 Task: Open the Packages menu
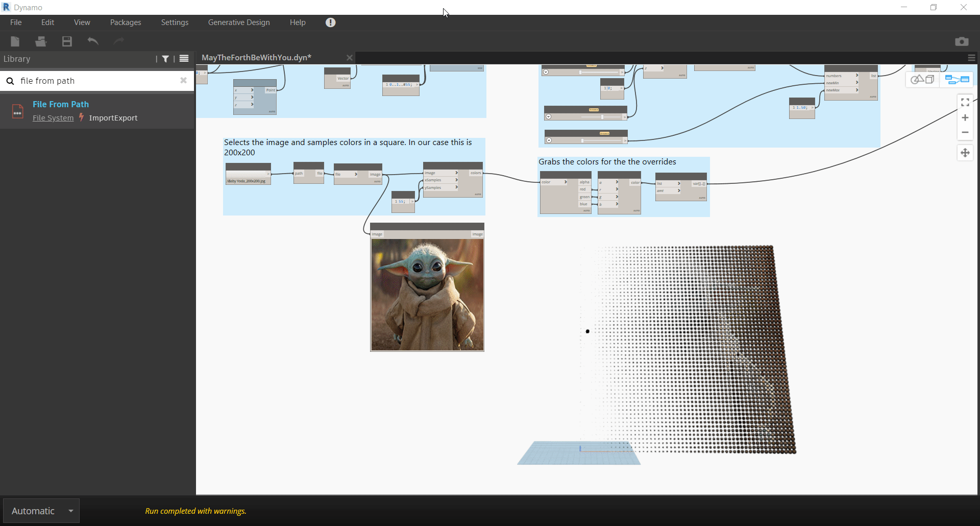[126, 22]
